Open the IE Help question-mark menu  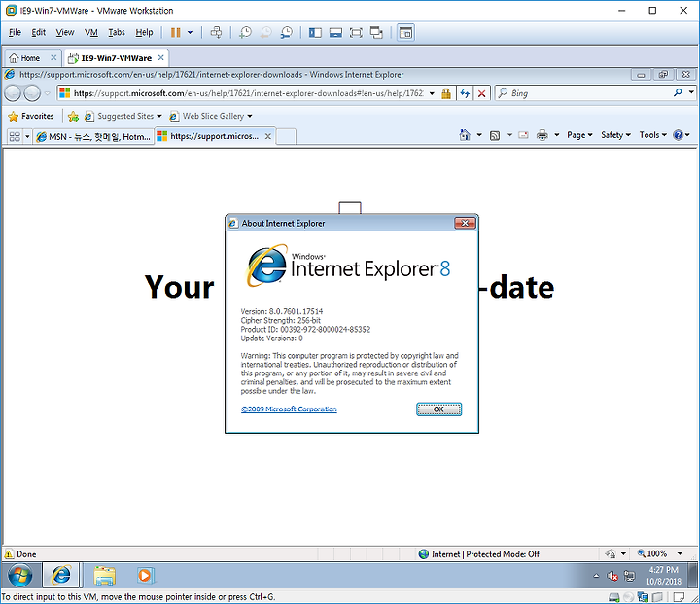click(x=682, y=135)
